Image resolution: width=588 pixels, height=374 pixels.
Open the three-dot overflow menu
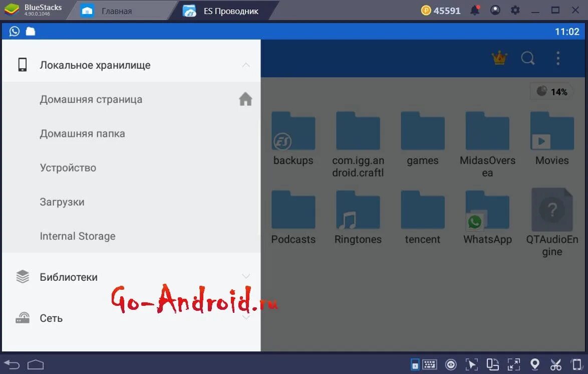558,58
